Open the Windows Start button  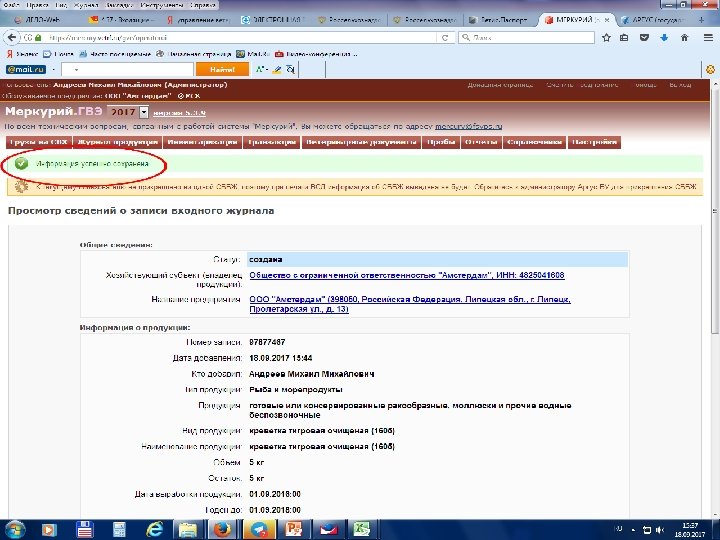14,530
